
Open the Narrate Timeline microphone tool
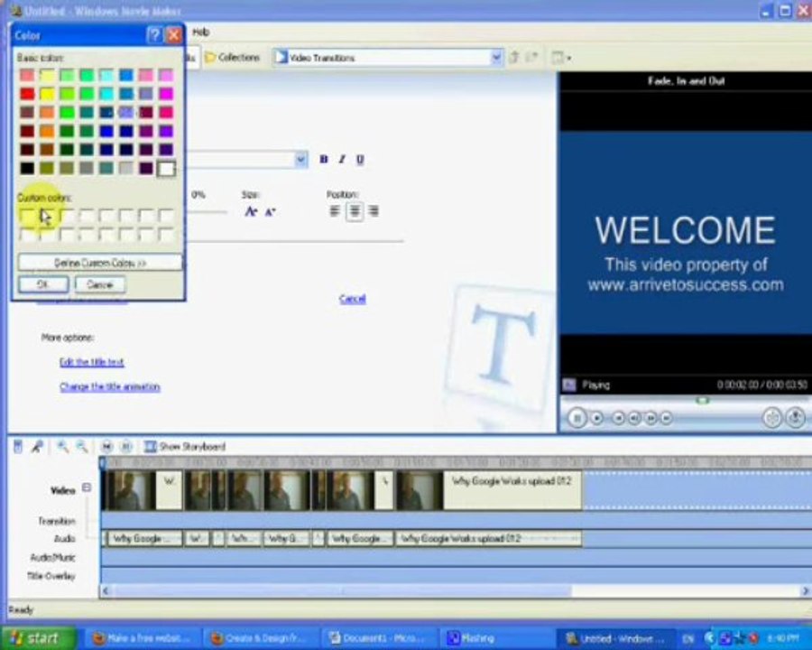(37, 446)
